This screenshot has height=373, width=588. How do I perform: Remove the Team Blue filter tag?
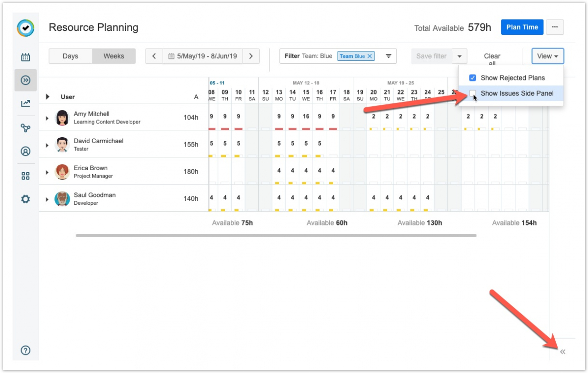tap(370, 56)
